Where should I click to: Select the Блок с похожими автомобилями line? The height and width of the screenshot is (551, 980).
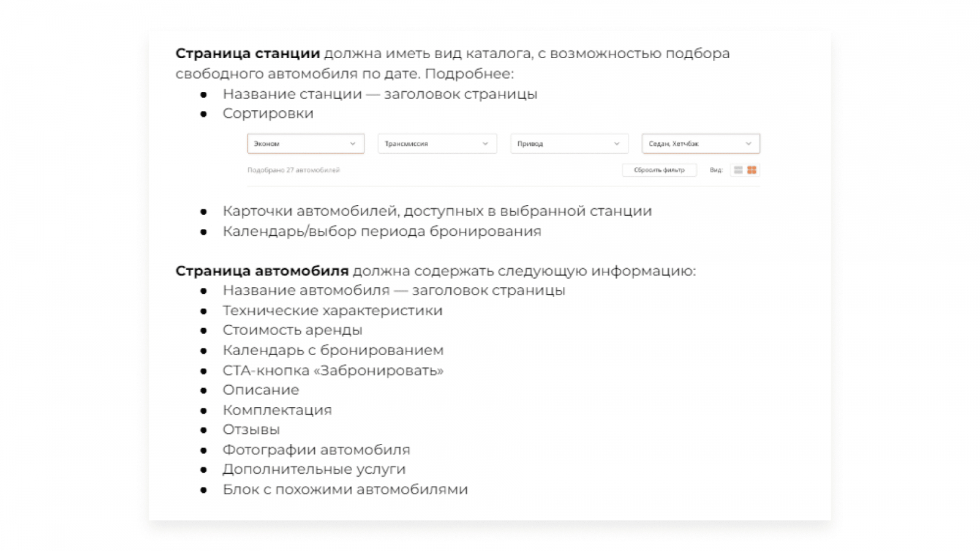(x=345, y=490)
